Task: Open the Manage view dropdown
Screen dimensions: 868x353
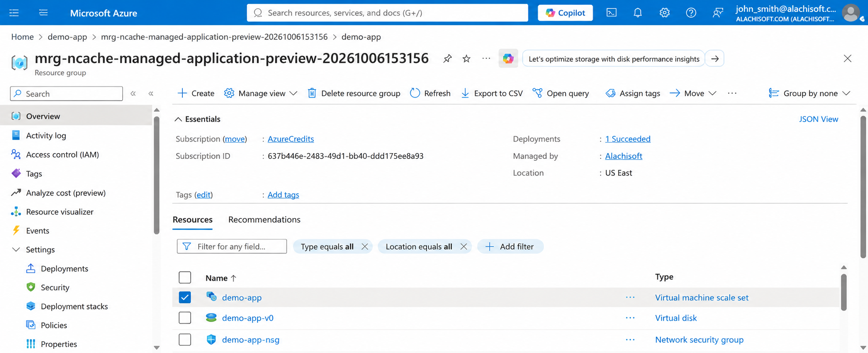Action: click(x=260, y=93)
